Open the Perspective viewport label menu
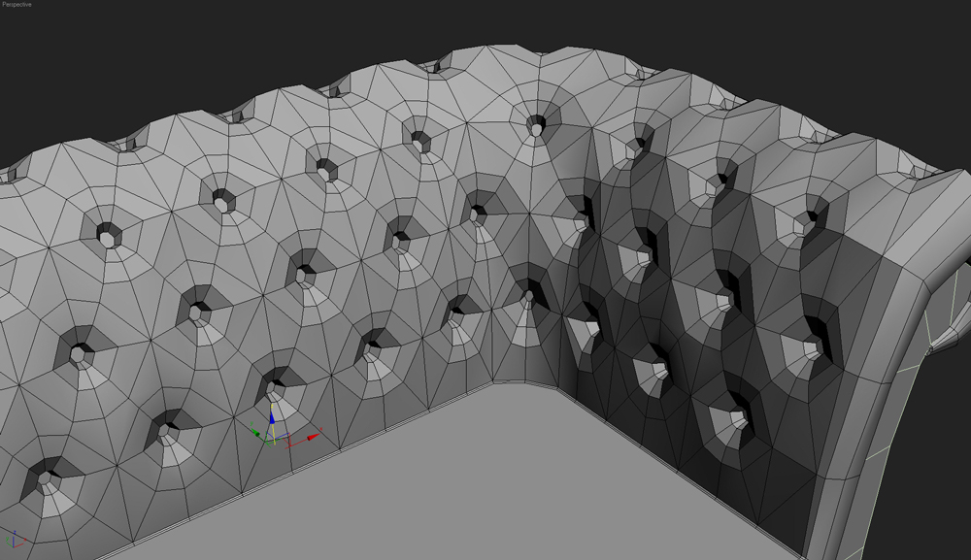This screenshot has height=560, width=971. [x=17, y=5]
